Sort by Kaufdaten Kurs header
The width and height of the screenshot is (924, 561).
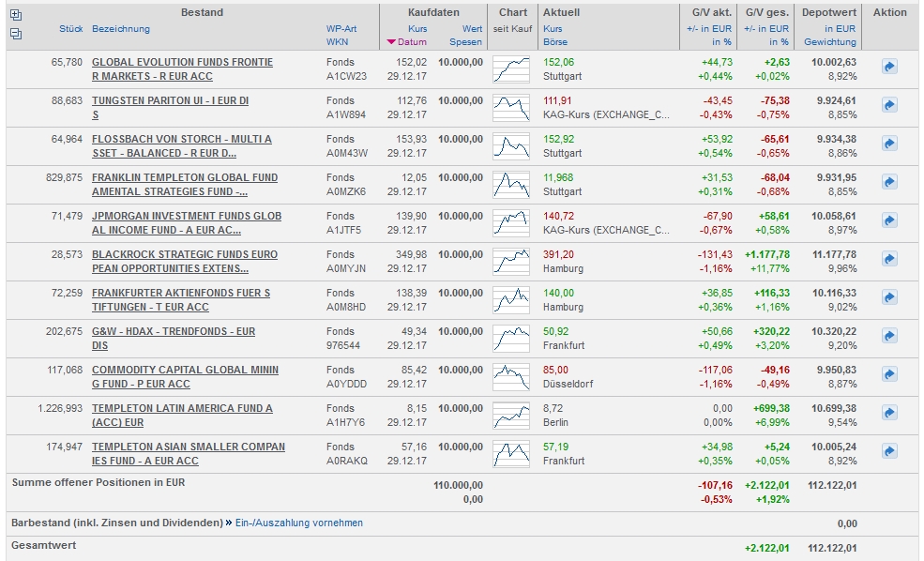click(417, 28)
